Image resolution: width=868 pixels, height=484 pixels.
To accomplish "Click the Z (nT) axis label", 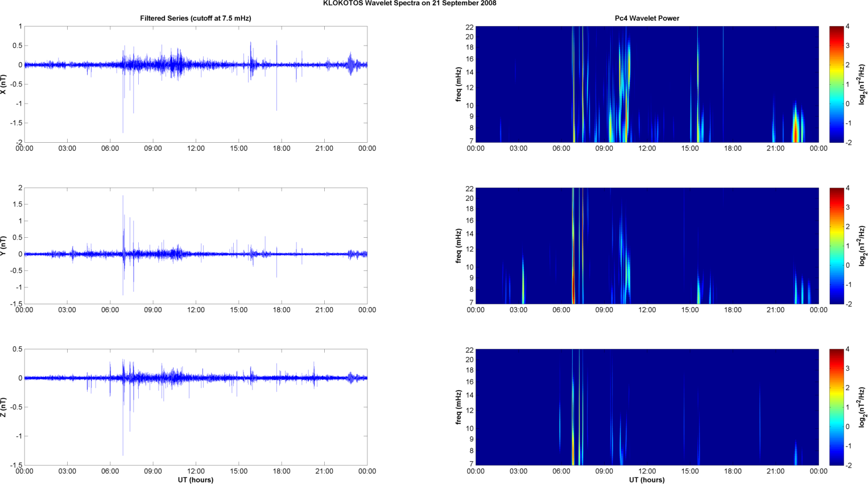I will click(x=4, y=407).
